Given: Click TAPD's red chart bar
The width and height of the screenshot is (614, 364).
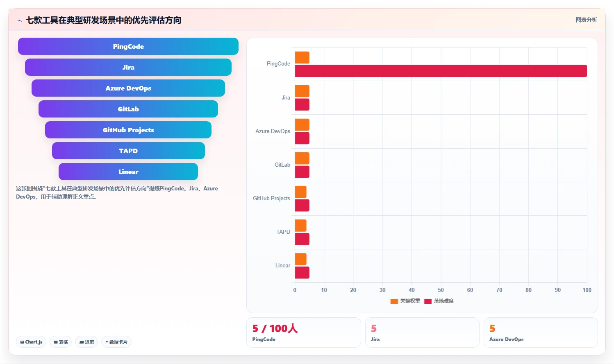Looking at the screenshot, I should (x=302, y=239).
